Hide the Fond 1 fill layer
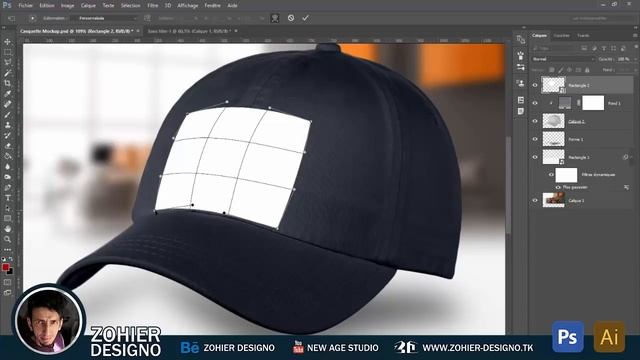 point(535,103)
